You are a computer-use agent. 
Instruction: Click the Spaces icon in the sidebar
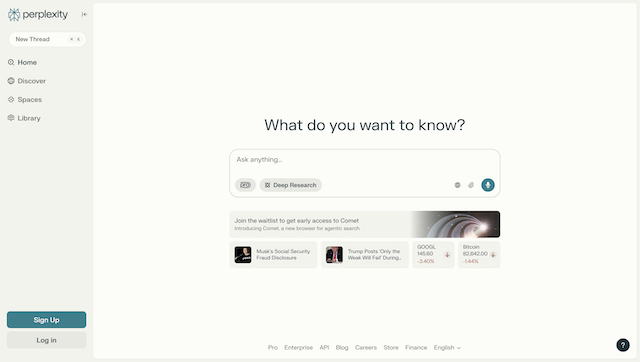pos(11,100)
